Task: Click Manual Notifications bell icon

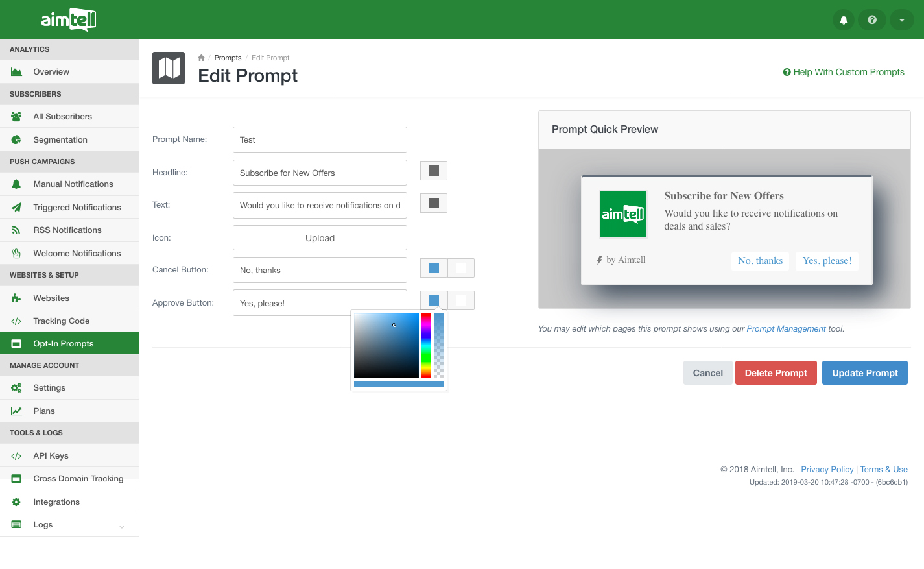Action: click(16, 184)
